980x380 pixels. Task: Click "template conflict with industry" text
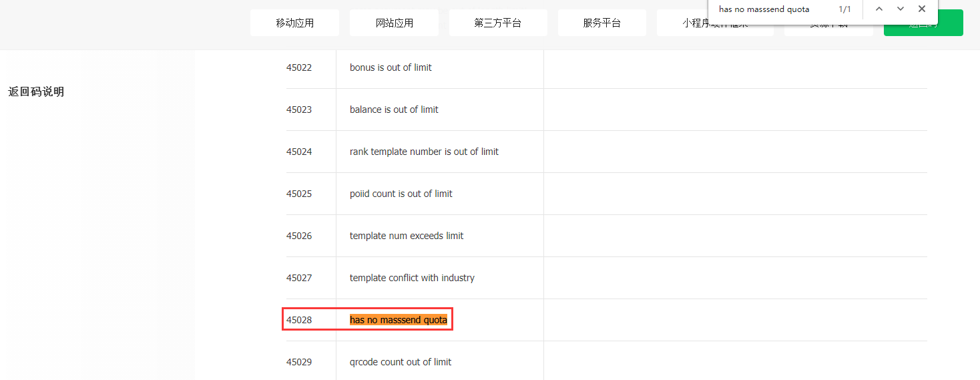[412, 278]
